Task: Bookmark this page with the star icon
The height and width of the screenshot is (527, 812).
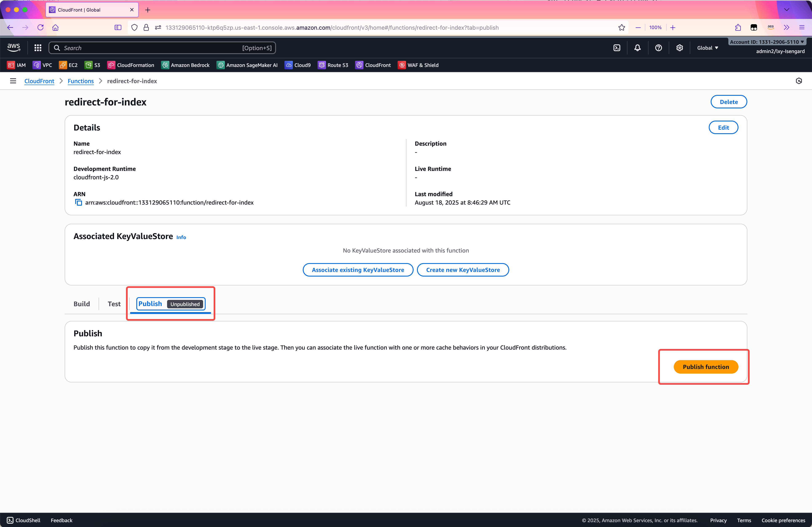Action: [x=622, y=28]
